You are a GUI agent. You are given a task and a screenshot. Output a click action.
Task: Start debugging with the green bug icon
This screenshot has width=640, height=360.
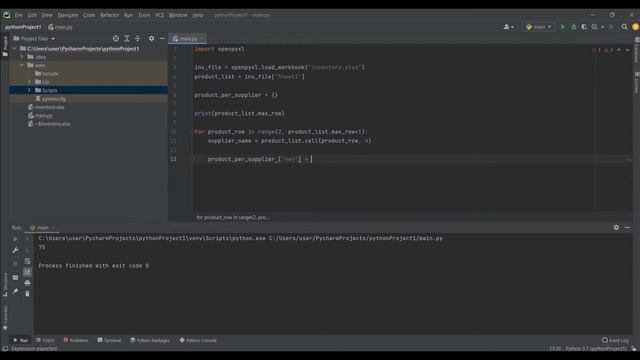tap(573, 27)
